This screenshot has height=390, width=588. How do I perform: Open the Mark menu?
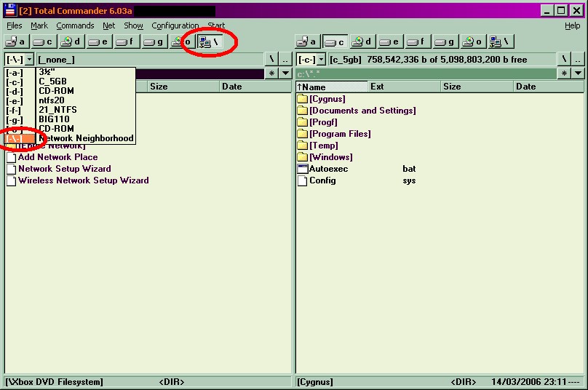point(39,25)
